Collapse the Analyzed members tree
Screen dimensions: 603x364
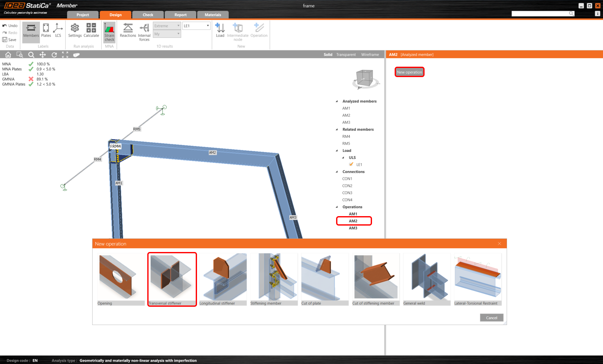point(337,101)
